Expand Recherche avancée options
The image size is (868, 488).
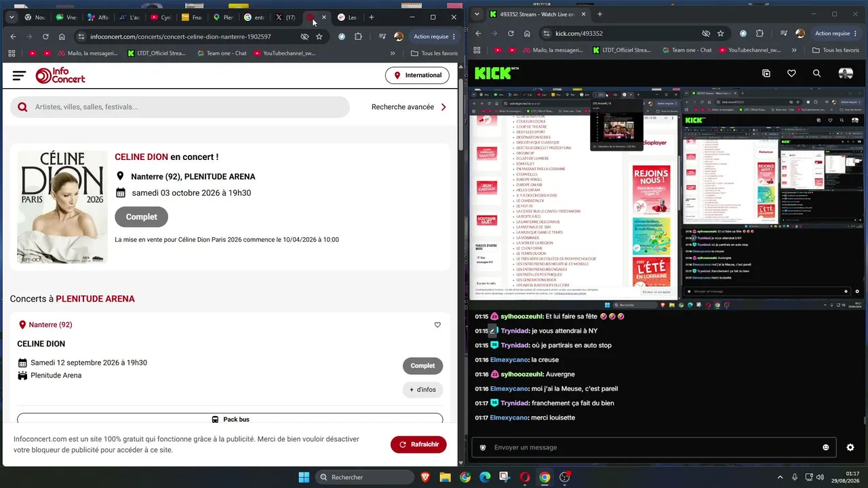(x=409, y=107)
